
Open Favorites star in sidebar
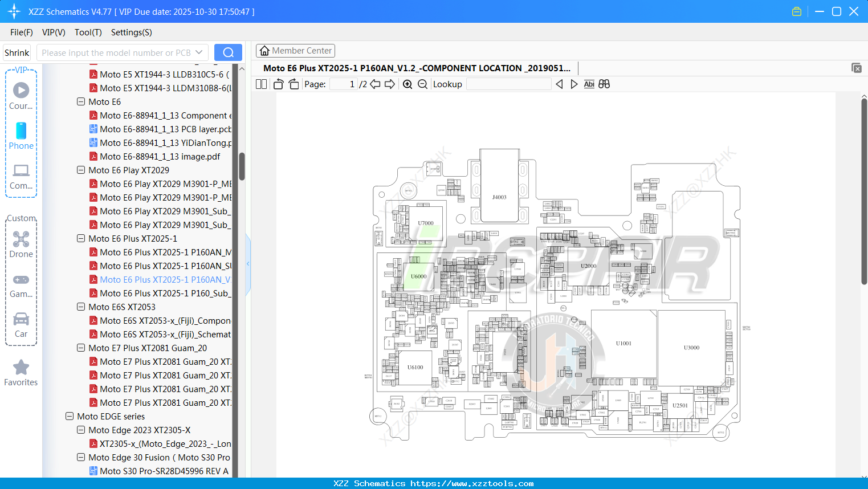pos(21,373)
